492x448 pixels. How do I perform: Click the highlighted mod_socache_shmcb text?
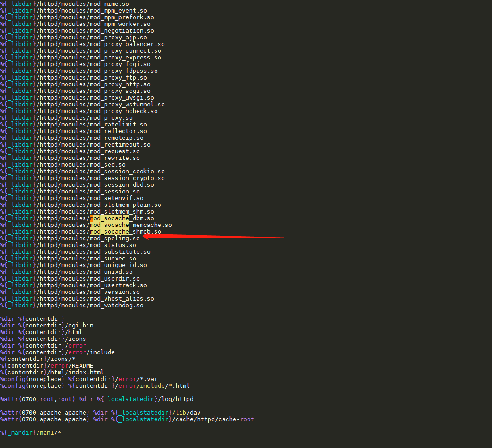(x=109, y=231)
